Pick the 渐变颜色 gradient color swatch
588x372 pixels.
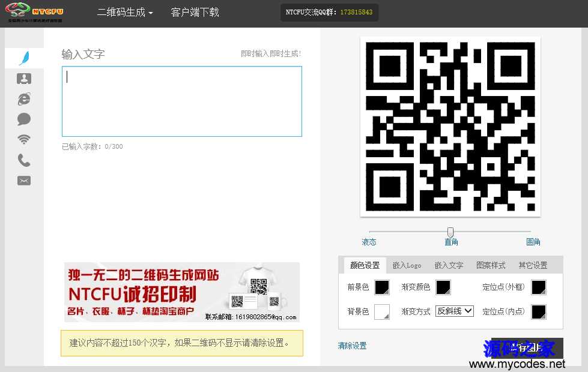pos(443,287)
